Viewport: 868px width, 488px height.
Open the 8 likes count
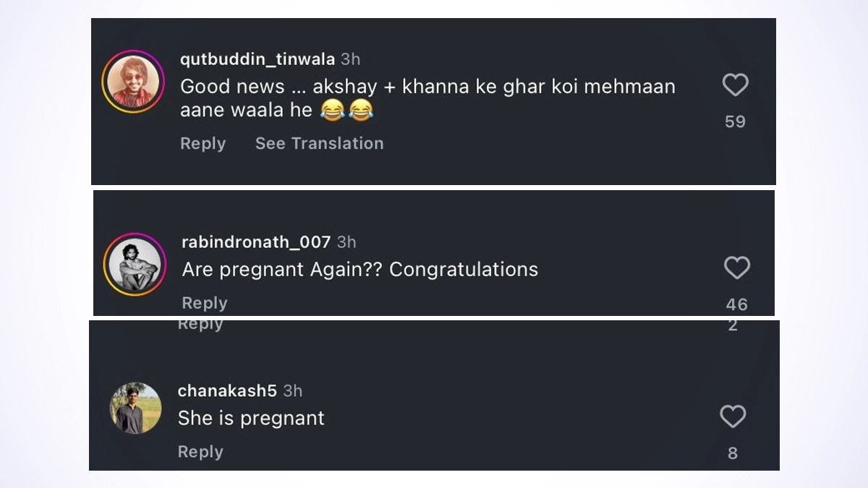[x=733, y=453]
